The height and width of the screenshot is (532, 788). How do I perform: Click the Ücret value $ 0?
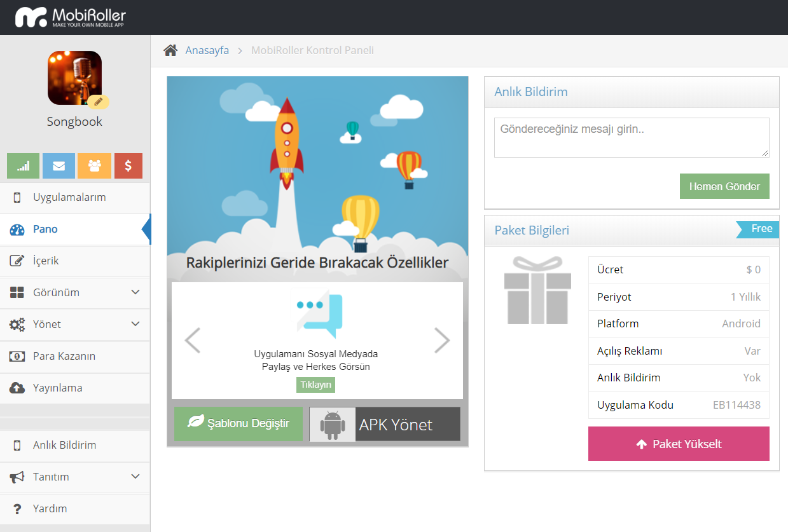click(x=753, y=269)
